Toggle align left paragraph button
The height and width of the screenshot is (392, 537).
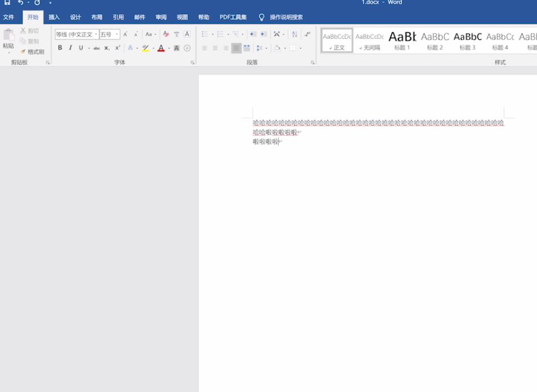point(205,48)
